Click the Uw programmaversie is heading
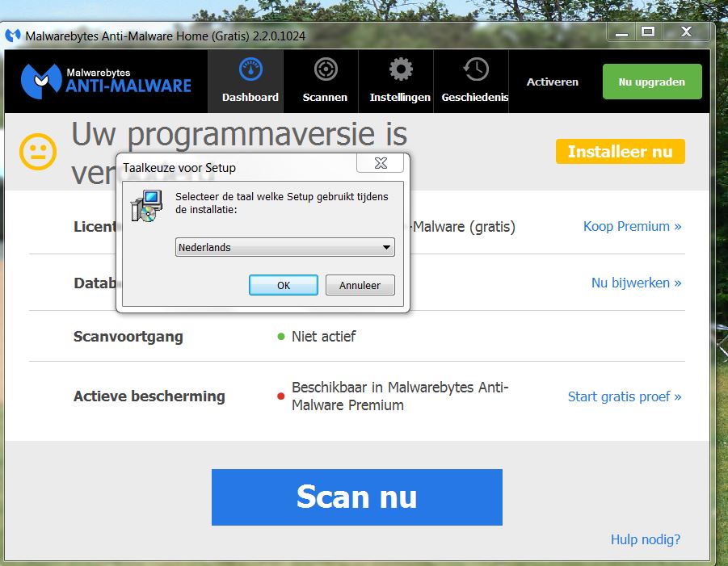This screenshot has width=728, height=566. coord(239,135)
